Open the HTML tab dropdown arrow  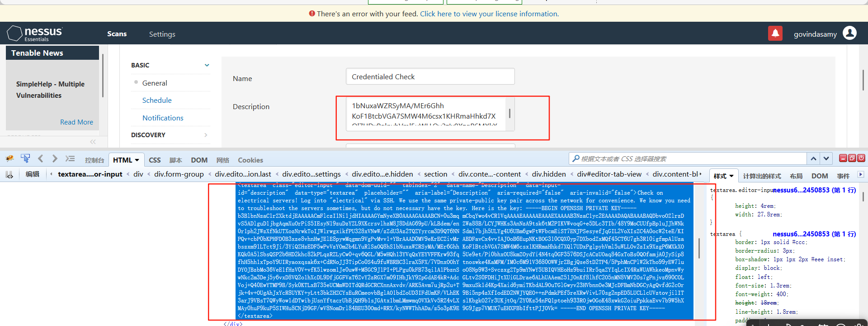137,160
